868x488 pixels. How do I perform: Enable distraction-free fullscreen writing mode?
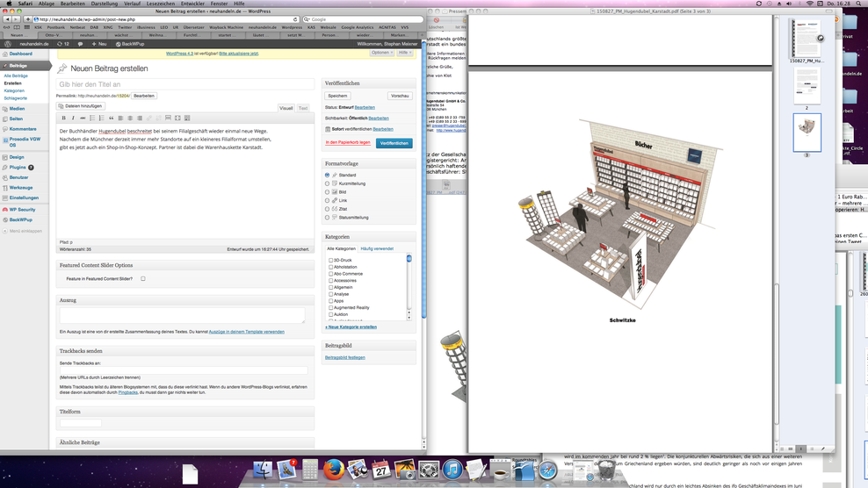pyautogui.click(x=177, y=118)
